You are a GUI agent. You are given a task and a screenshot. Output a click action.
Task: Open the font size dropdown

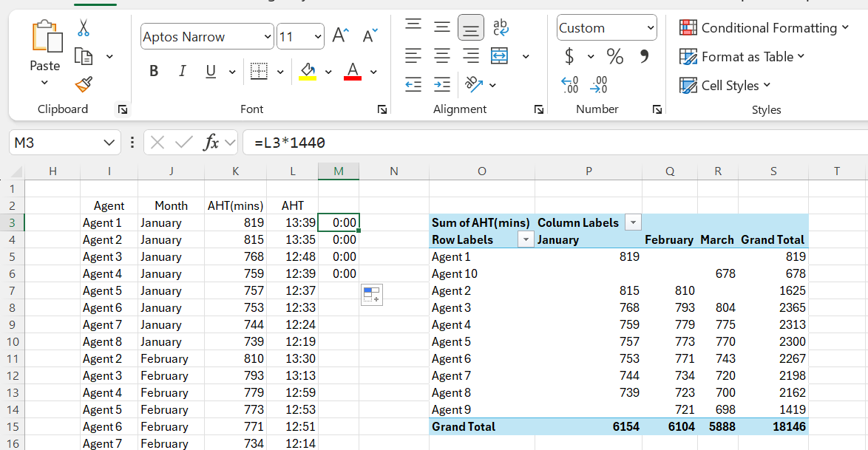pos(318,36)
